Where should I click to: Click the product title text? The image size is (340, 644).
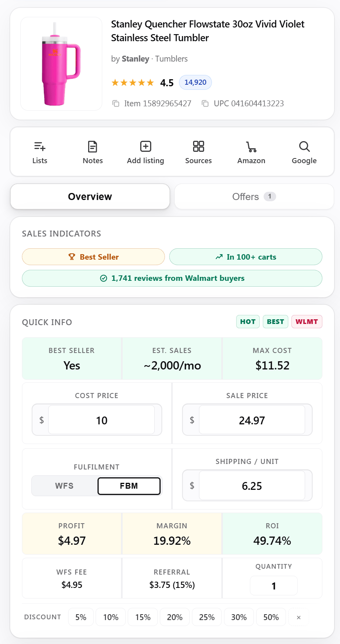(x=208, y=31)
